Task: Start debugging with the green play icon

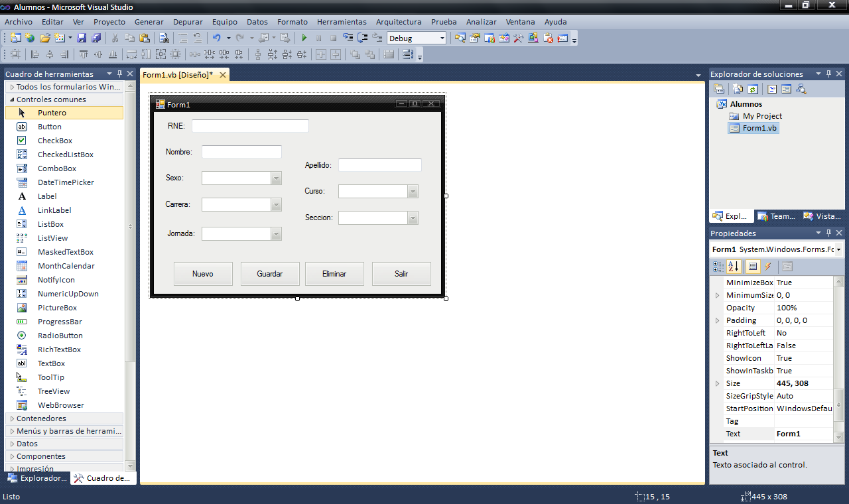Action: point(304,38)
